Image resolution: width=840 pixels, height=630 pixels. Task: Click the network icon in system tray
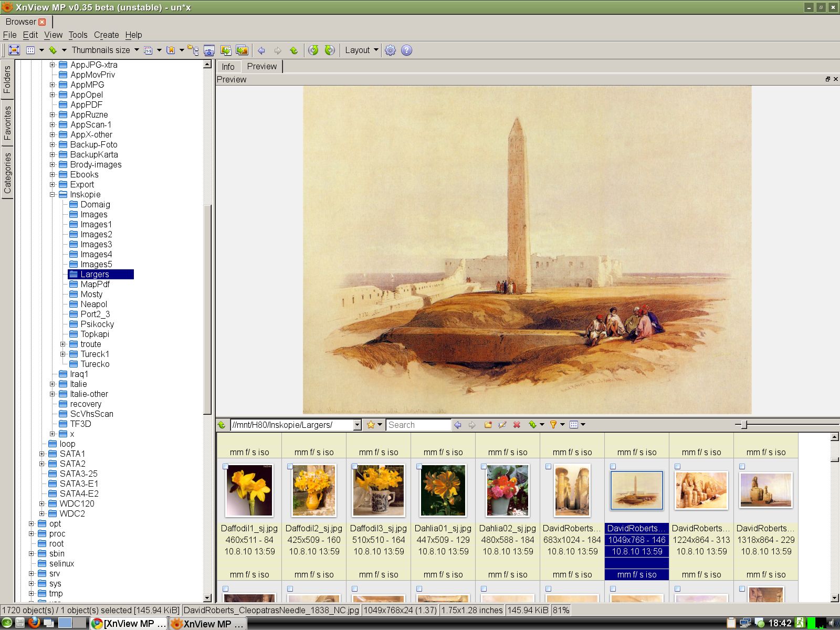(745, 623)
